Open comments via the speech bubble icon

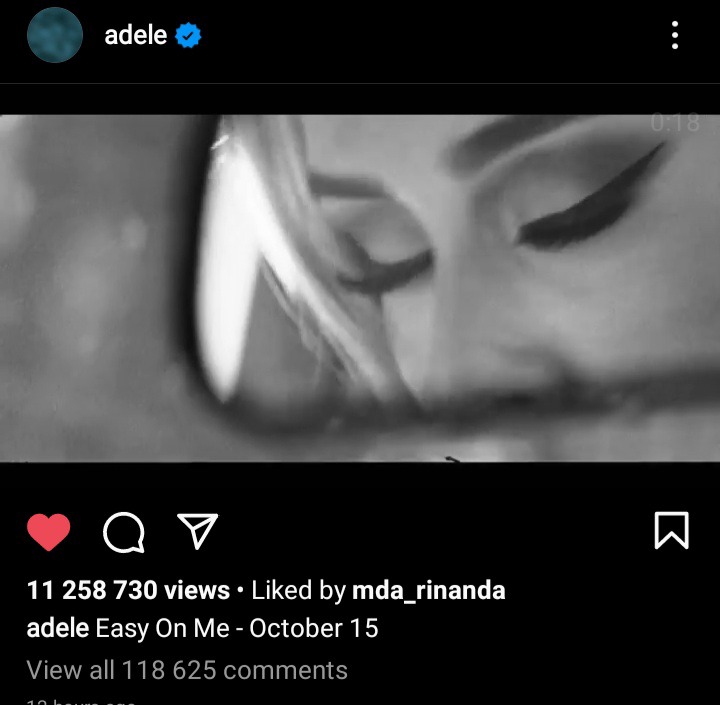coord(124,532)
